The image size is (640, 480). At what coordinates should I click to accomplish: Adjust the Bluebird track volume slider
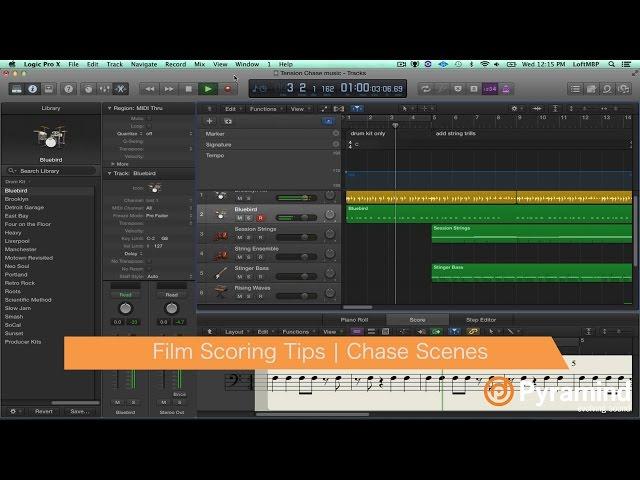tap(296, 218)
